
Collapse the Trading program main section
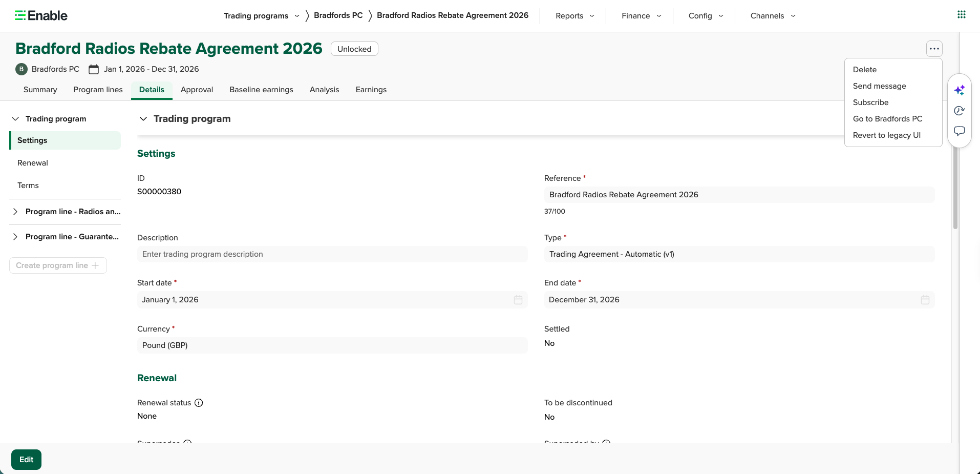[x=143, y=119]
